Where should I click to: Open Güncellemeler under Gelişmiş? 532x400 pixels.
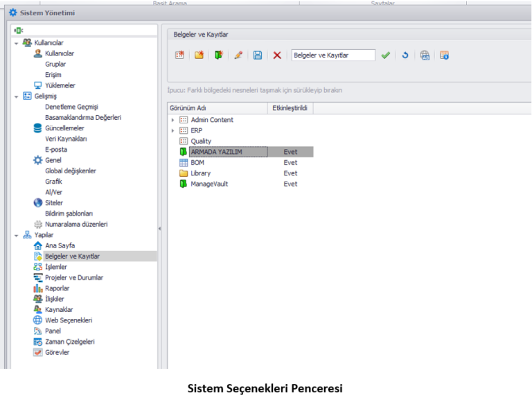[x=64, y=128]
